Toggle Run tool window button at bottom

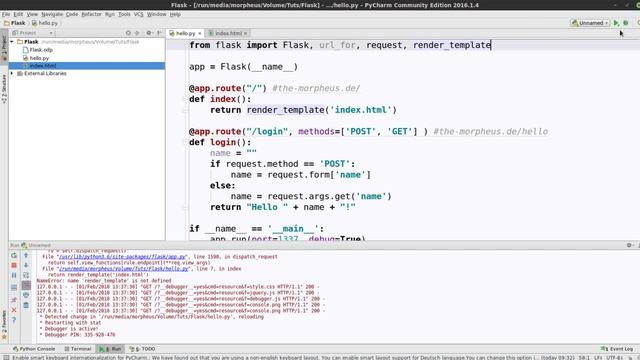pos(110,349)
